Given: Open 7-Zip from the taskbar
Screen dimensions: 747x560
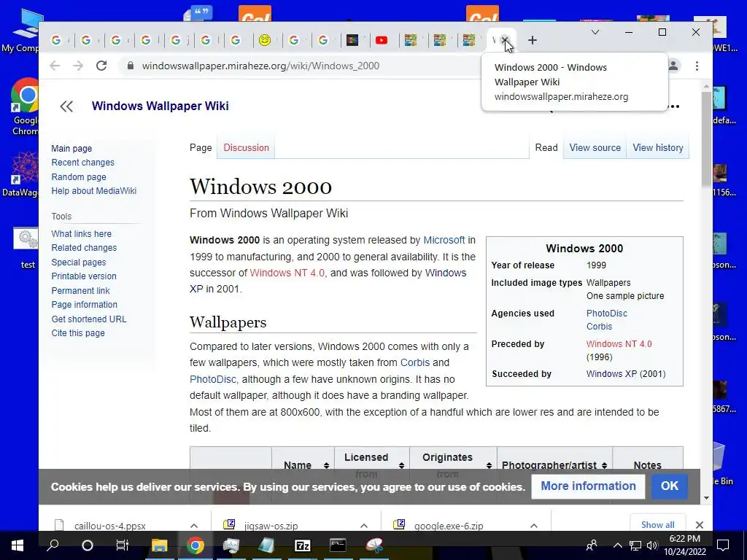Looking at the screenshot, I should [x=303, y=545].
